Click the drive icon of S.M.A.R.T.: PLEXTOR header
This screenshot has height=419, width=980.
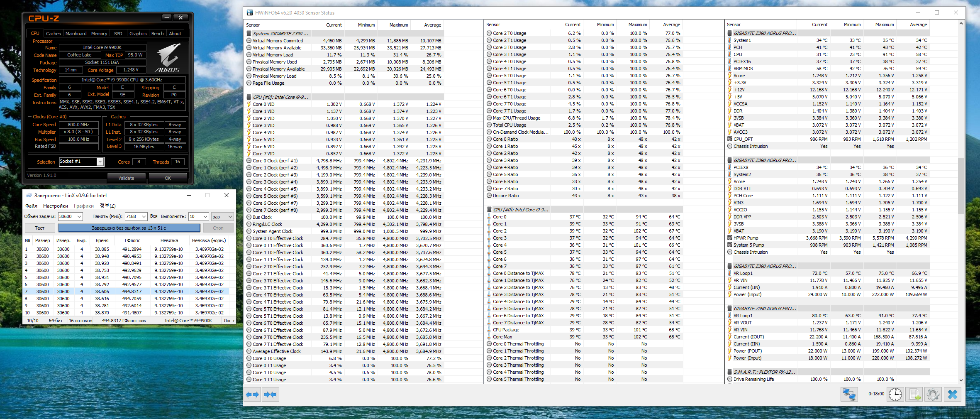pos(730,372)
